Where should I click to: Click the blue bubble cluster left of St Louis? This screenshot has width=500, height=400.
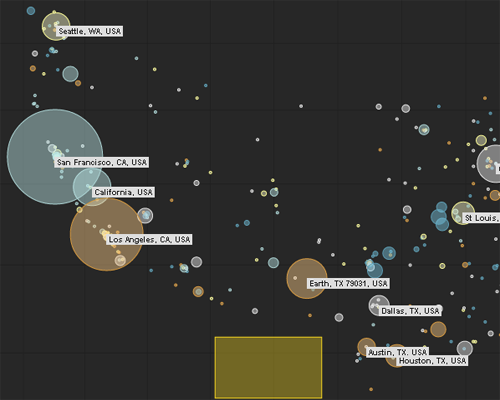click(x=440, y=216)
